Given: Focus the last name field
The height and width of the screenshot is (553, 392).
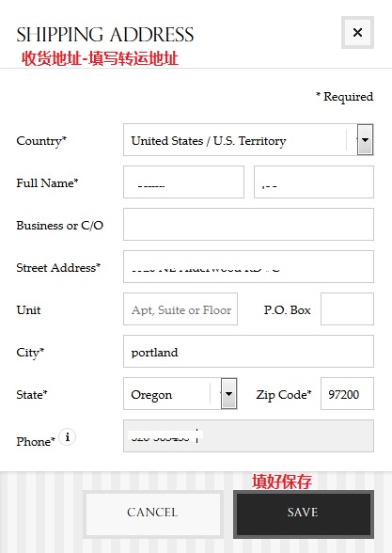Looking at the screenshot, I should tap(314, 182).
